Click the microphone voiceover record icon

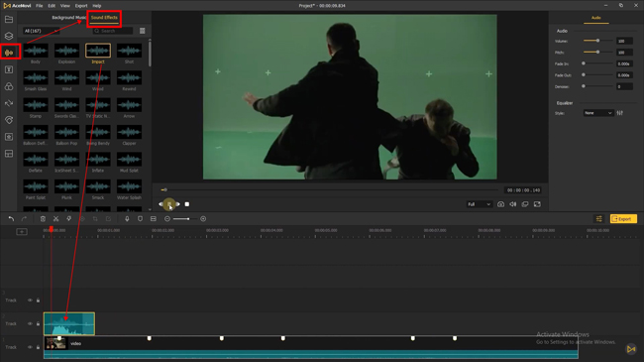pos(127,219)
